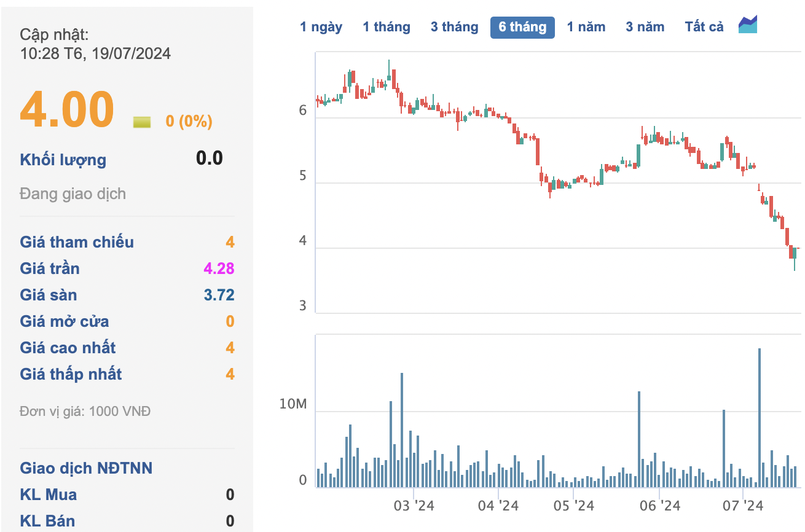Click the tallest volume bar before 03 '24
Viewport: 805px width, 532px height.
(x=402, y=430)
